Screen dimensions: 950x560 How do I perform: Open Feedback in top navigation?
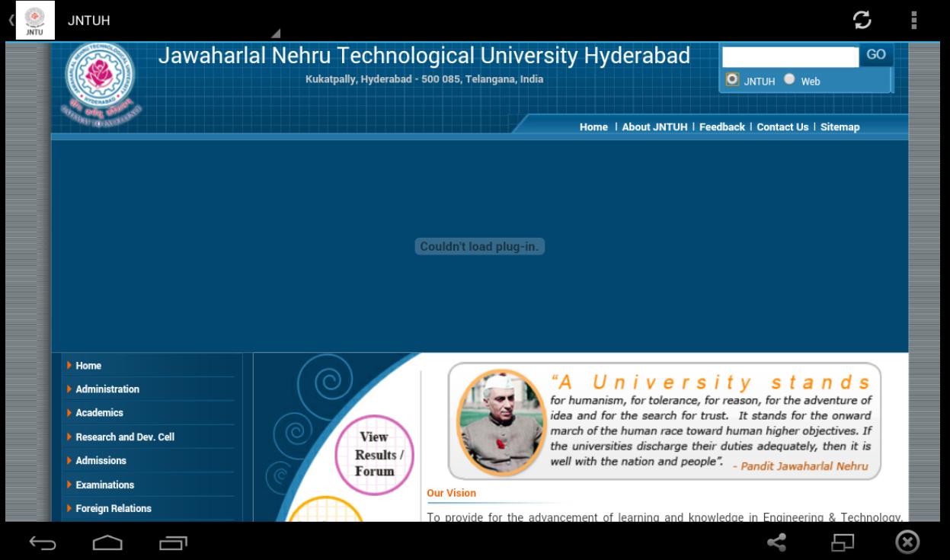(722, 127)
